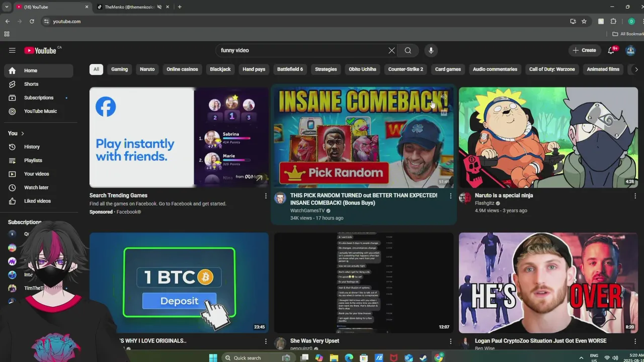Click the magnifier search button
The height and width of the screenshot is (362, 644).
click(408, 50)
